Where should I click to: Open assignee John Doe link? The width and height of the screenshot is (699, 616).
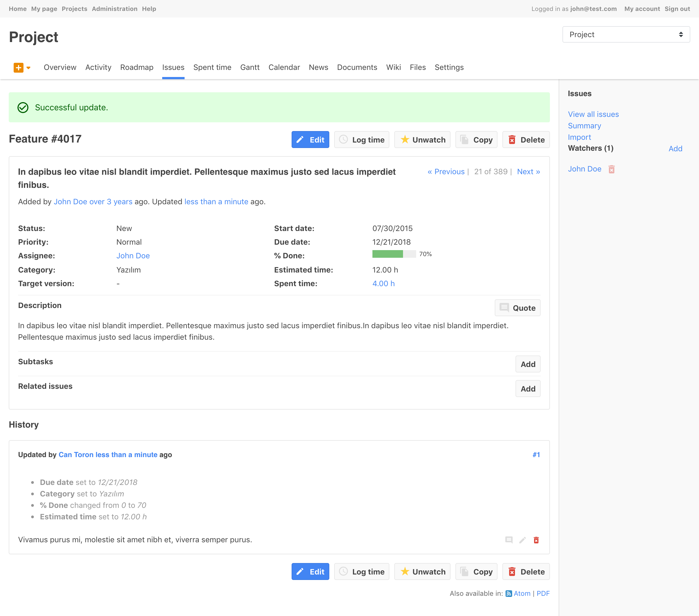(133, 256)
